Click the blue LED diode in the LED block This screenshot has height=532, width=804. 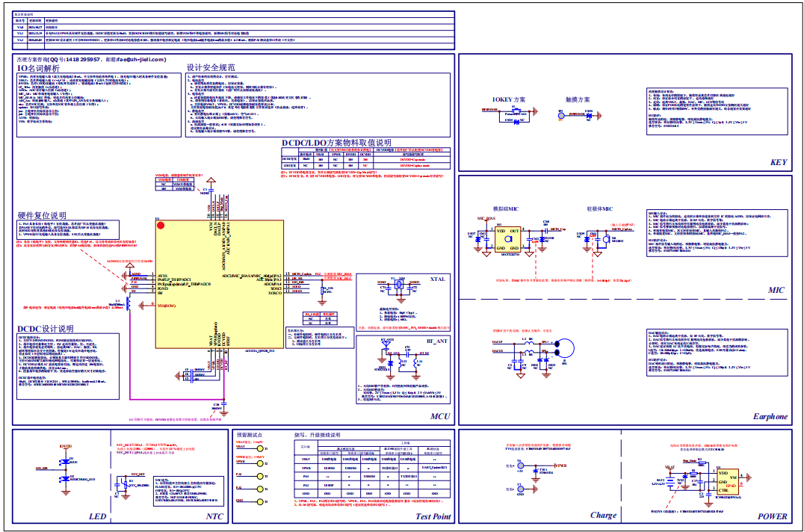point(65,462)
